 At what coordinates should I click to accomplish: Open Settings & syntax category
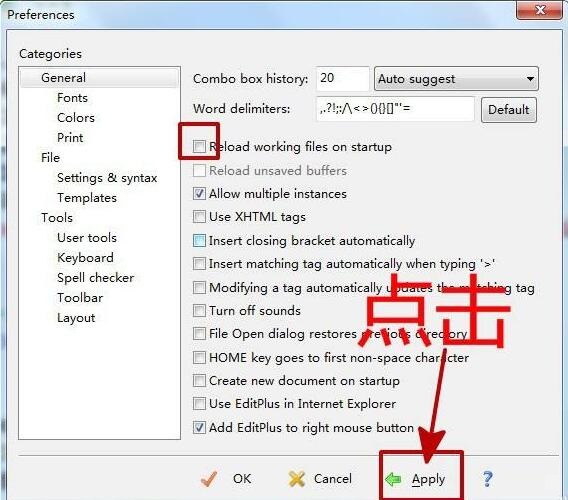(107, 178)
